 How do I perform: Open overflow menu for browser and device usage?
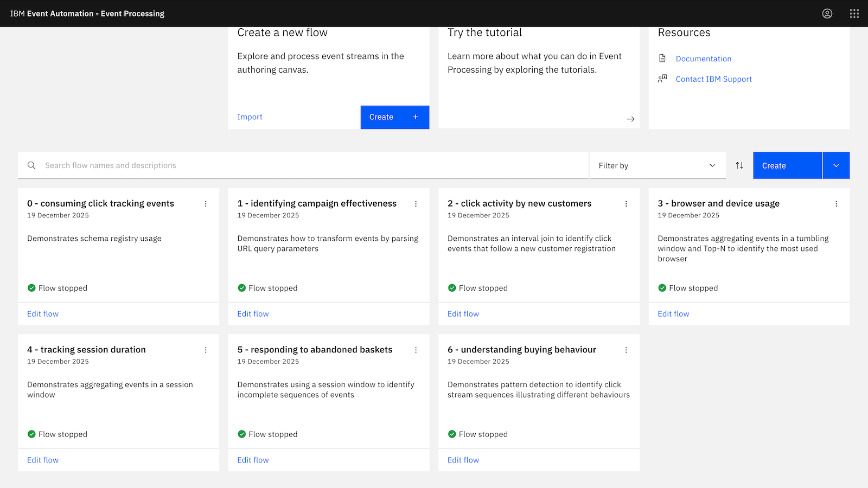[x=836, y=204]
